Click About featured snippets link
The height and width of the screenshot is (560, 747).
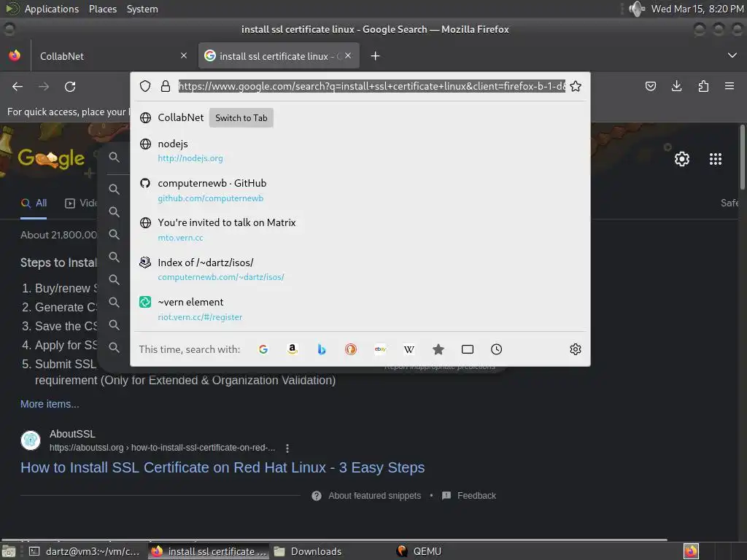[x=374, y=496]
